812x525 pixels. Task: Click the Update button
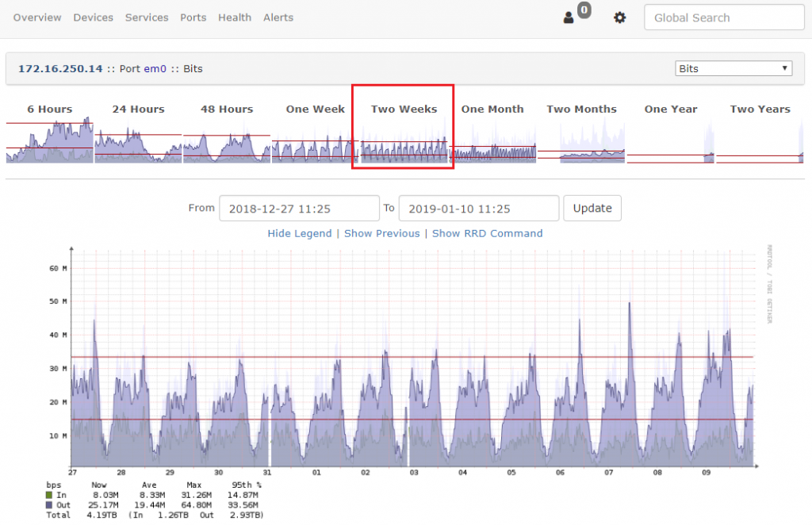pos(592,208)
